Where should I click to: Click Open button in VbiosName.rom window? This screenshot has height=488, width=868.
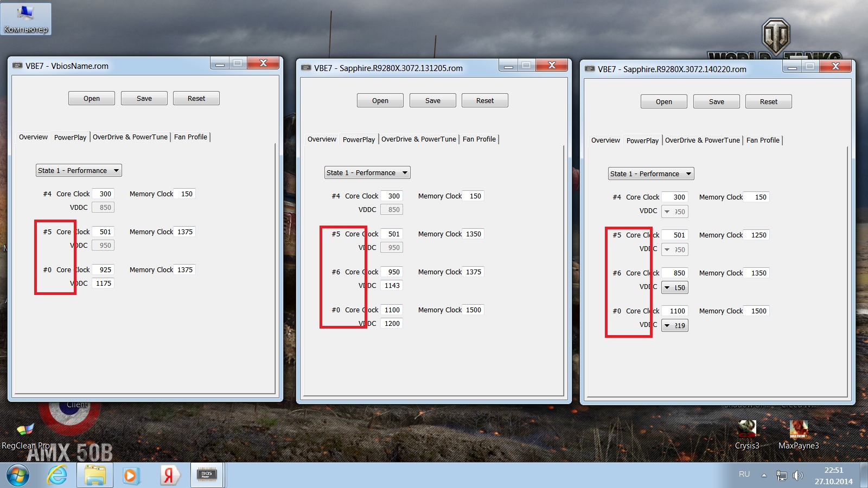click(92, 98)
